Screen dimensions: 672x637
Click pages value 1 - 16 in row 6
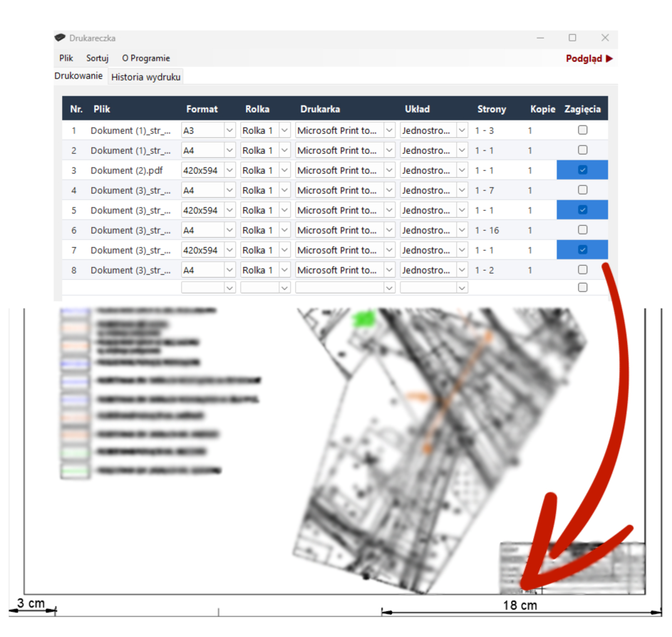[x=487, y=230]
